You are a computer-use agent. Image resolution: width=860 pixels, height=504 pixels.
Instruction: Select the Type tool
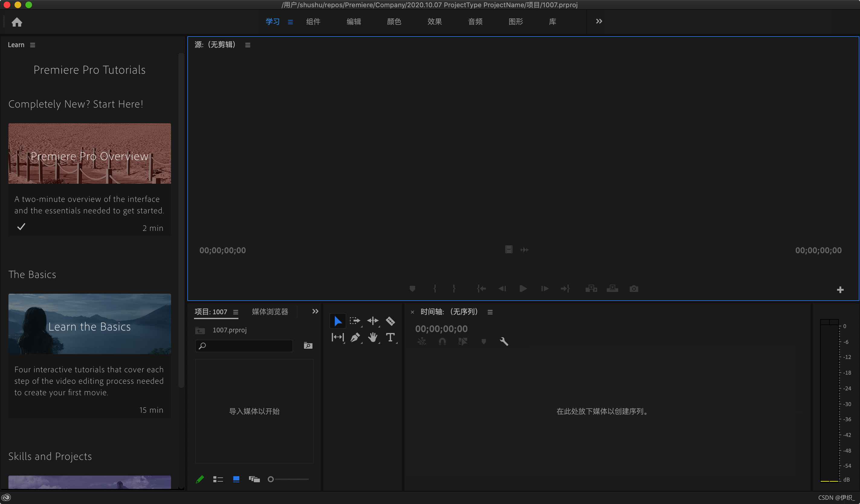(x=390, y=338)
